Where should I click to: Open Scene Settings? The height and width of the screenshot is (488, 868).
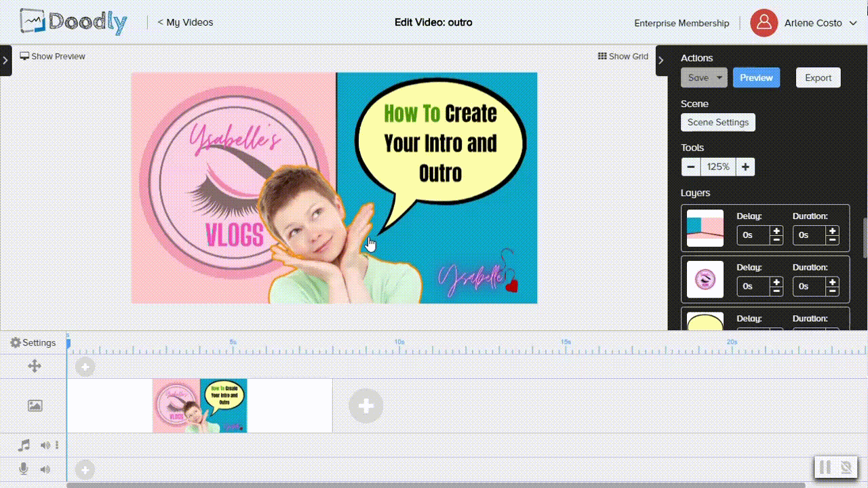717,123
